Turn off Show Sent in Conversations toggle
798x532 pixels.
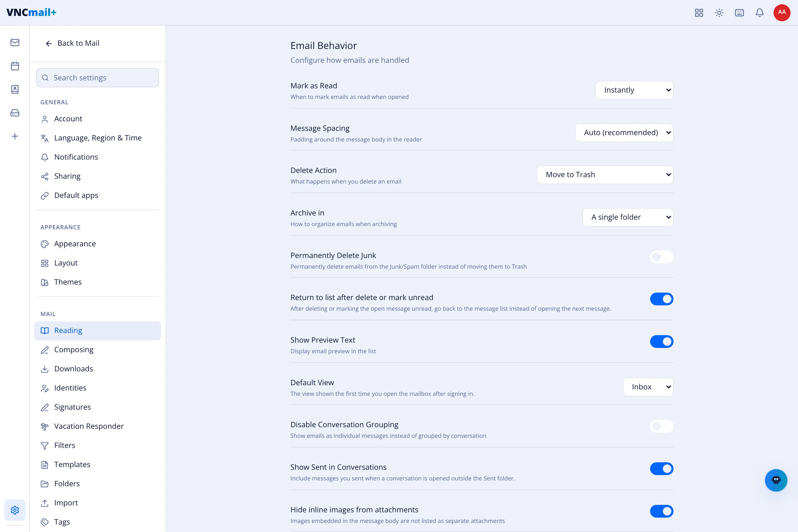[662, 468]
